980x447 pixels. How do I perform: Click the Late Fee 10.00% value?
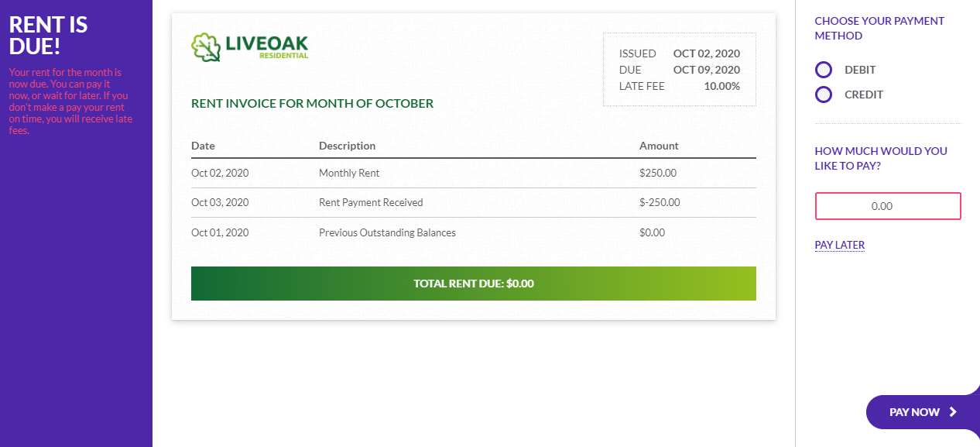pyautogui.click(x=721, y=86)
